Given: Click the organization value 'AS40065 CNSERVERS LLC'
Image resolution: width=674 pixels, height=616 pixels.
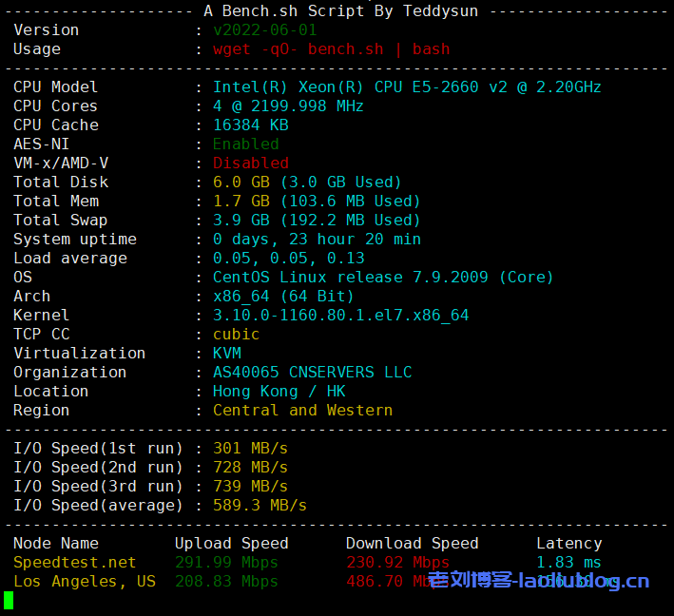Looking at the screenshot, I should tap(313, 372).
